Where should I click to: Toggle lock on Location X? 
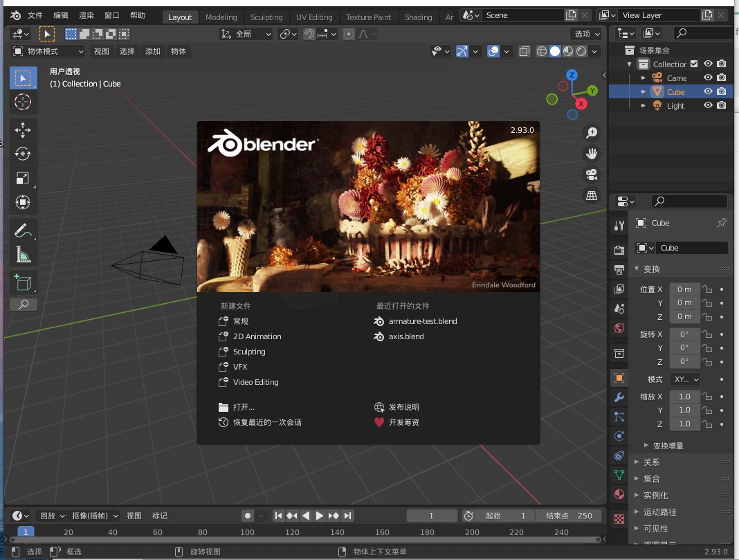tap(707, 289)
